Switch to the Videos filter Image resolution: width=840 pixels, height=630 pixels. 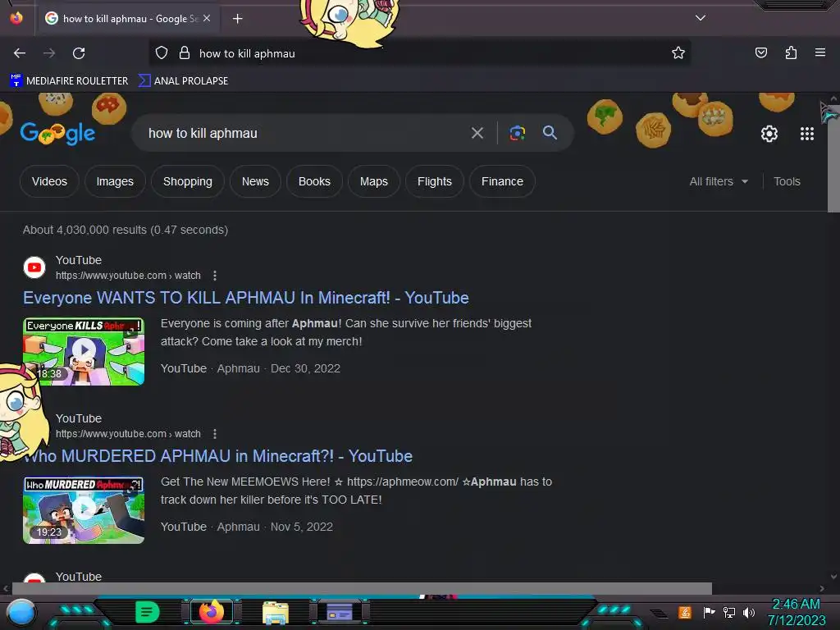(x=49, y=181)
